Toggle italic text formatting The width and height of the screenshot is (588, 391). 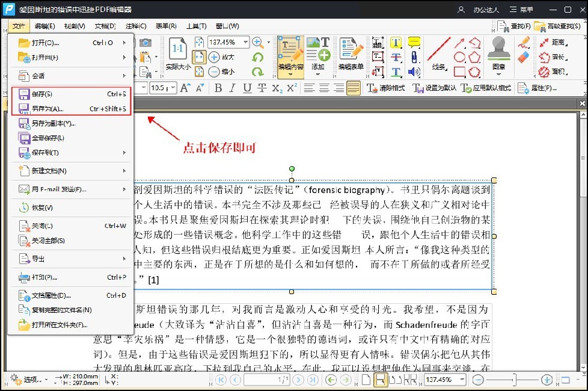point(231,88)
